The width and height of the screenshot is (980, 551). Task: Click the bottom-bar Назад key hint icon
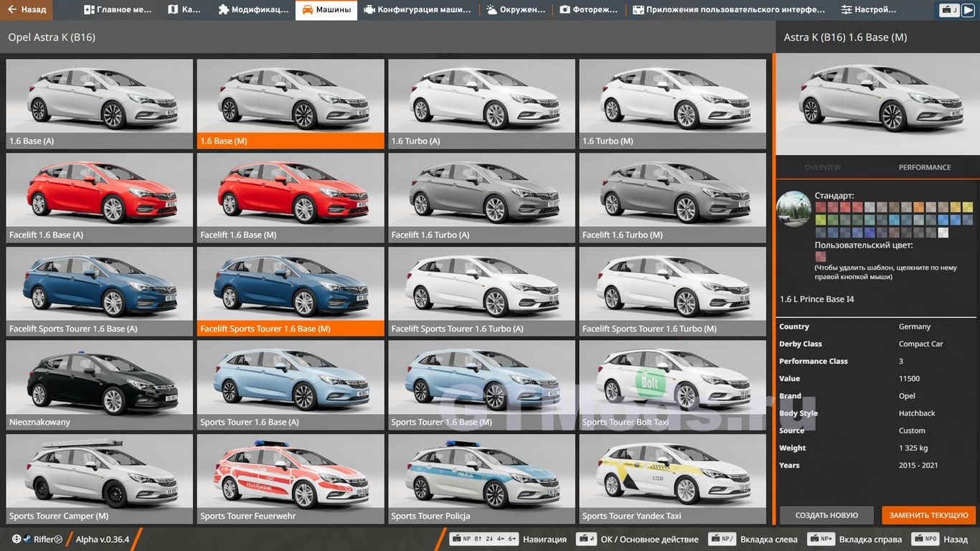926,540
